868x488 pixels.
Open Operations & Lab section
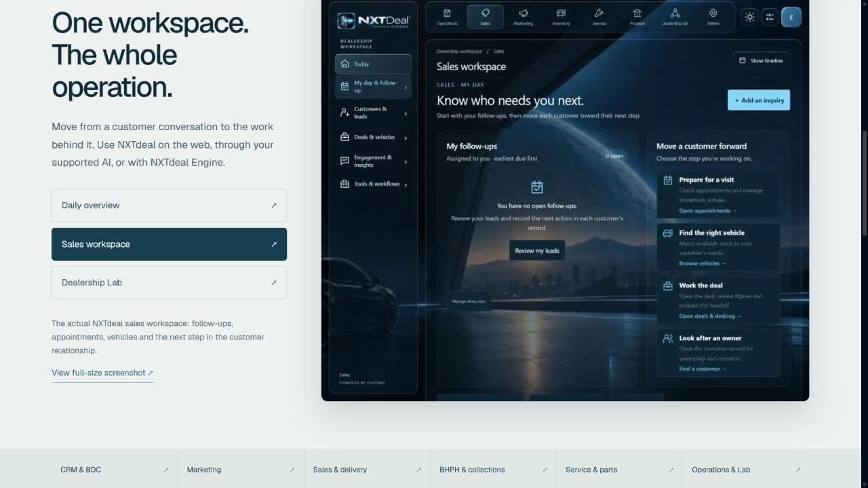click(746, 469)
